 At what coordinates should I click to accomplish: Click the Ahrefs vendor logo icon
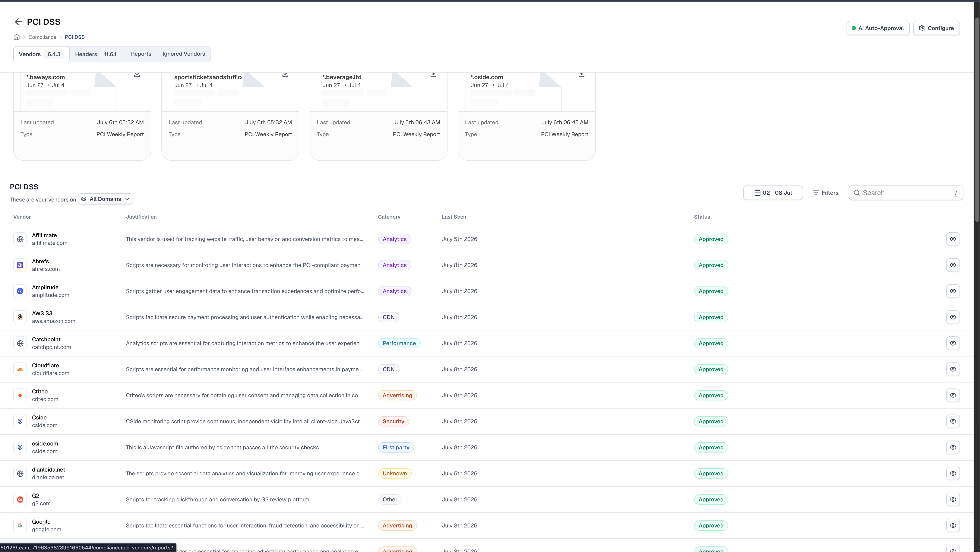[x=20, y=265]
